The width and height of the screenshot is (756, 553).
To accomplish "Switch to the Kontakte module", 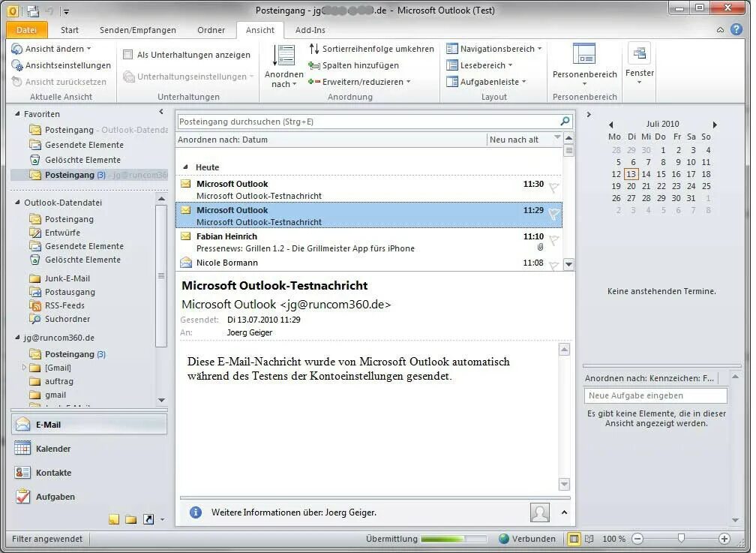I will coord(89,473).
